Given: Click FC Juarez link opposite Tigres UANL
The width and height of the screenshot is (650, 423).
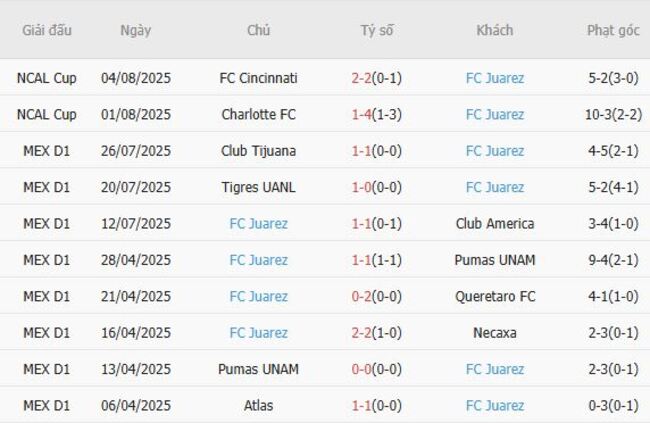Looking at the screenshot, I should tap(494, 187).
